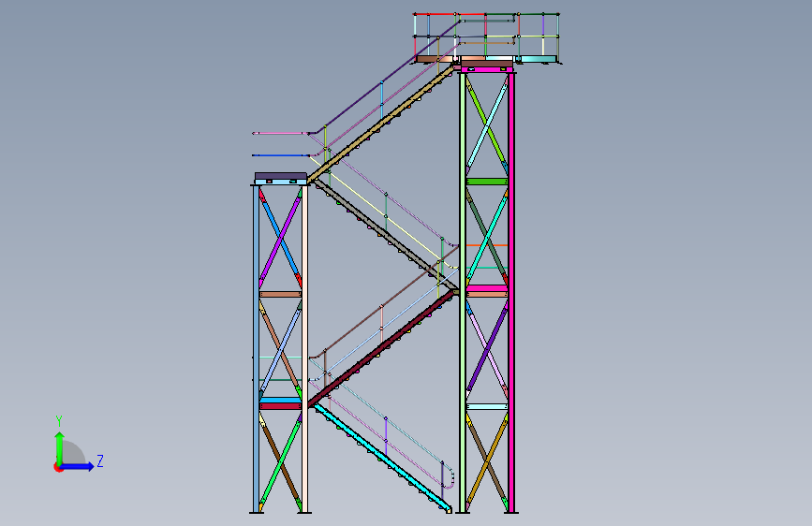Image resolution: width=812 pixels, height=526 pixels.
Task: Pick the tan top-flight stair stringer
Action: click(x=380, y=124)
